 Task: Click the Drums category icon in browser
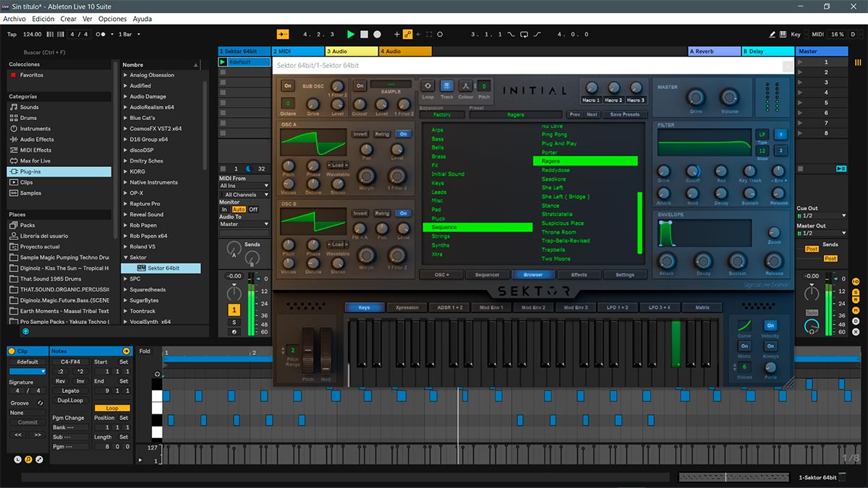pyautogui.click(x=14, y=118)
